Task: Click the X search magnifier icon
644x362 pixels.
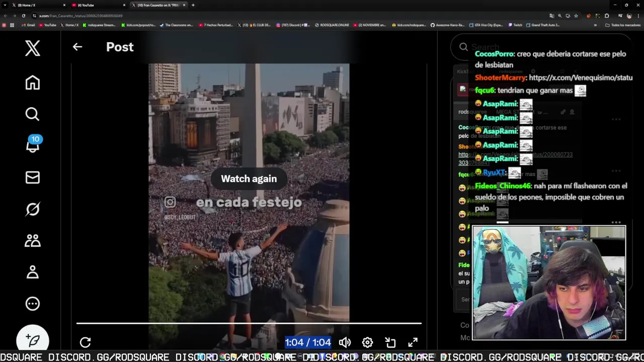Action: 463,47
